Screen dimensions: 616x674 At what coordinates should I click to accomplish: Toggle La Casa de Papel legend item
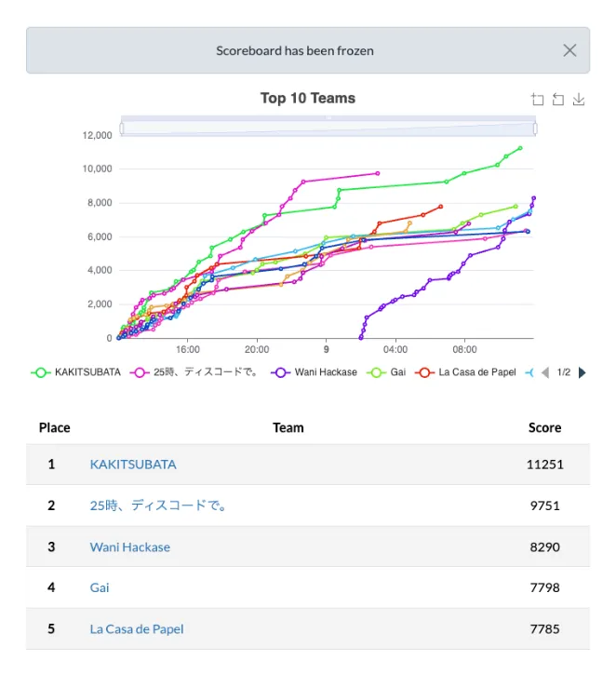coord(465,372)
